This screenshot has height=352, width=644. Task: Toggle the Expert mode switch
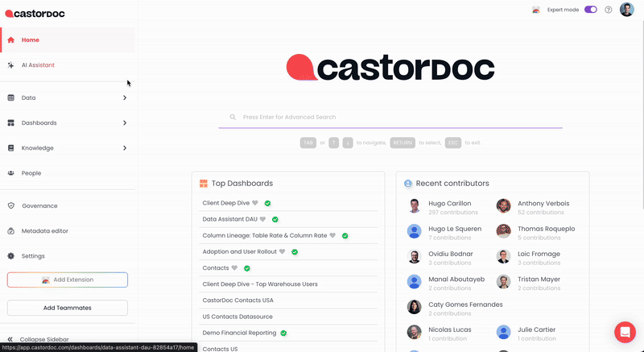591,10
